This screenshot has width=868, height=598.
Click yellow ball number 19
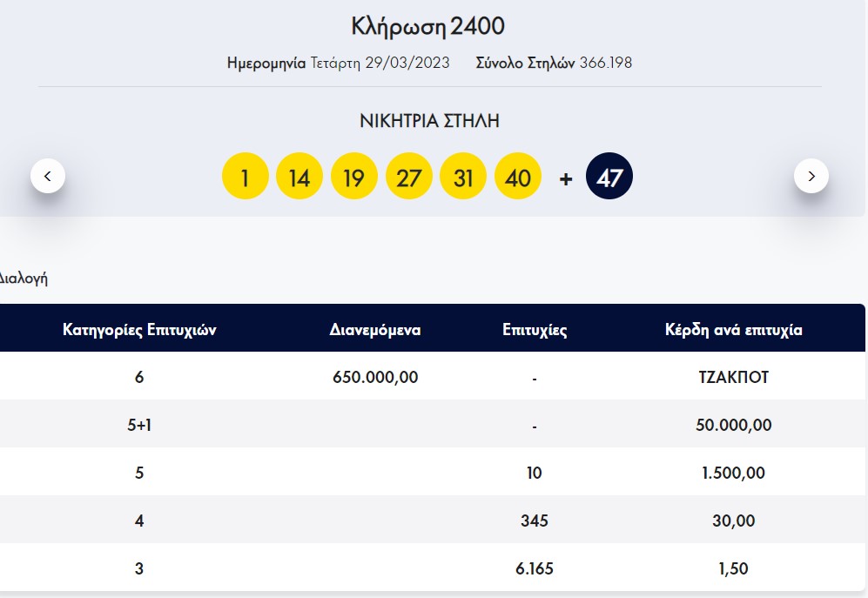(x=353, y=178)
